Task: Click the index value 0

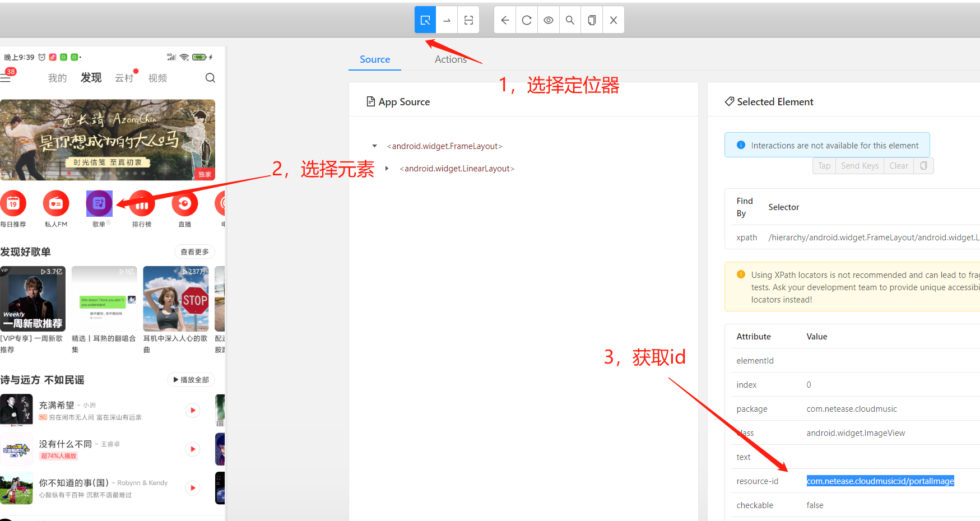Action: coord(809,385)
